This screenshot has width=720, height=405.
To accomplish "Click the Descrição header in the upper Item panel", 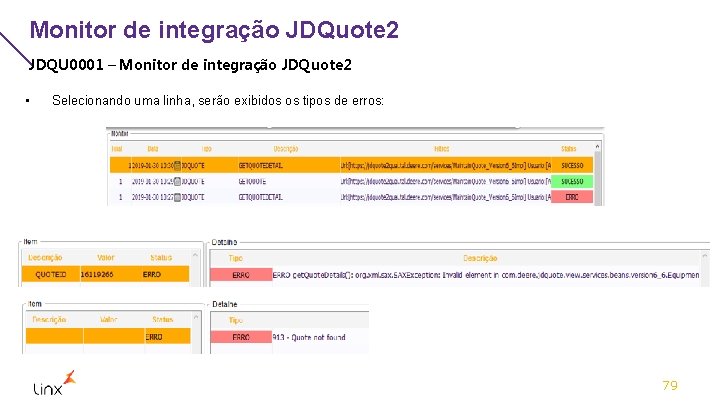I will tap(45, 258).
